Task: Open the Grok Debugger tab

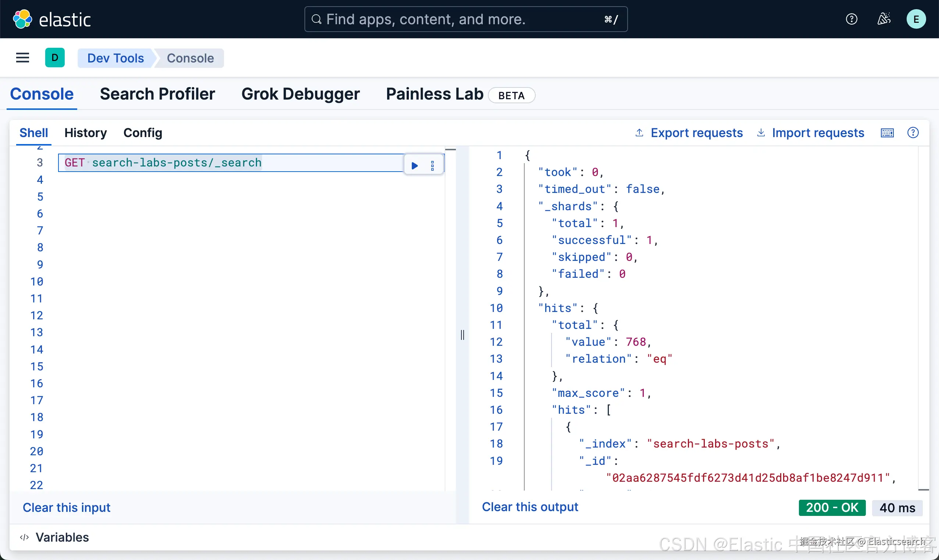Action: pos(300,94)
